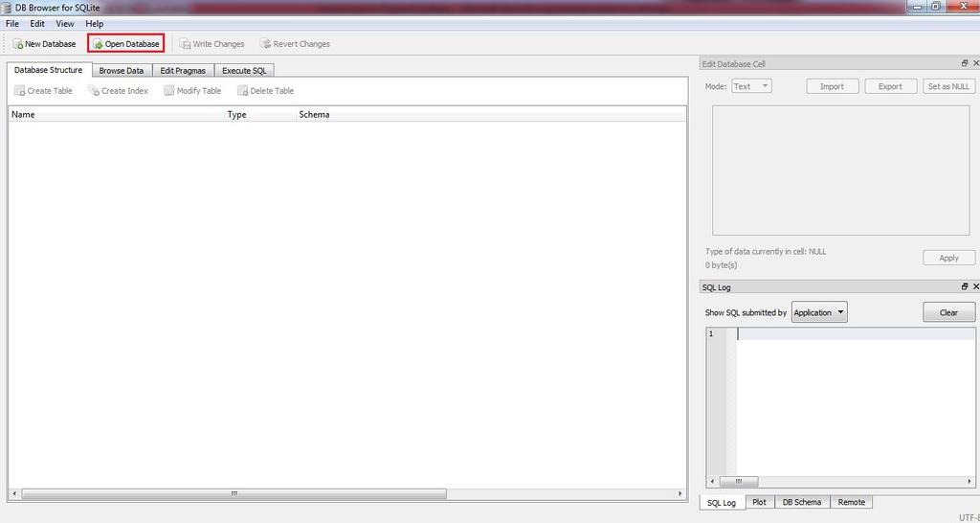Click the New Database toolbar button
The image size is (980, 523).
tap(44, 44)
